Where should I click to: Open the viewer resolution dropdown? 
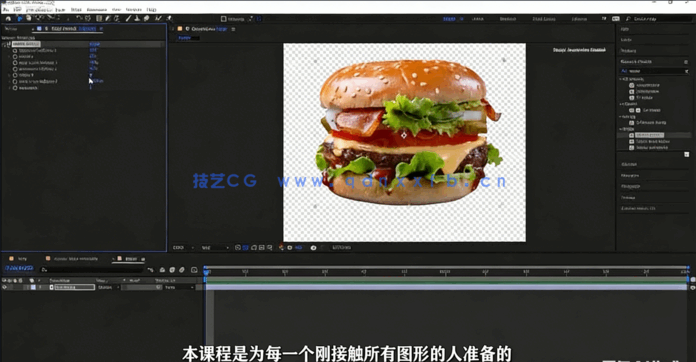tap(215, 248)
